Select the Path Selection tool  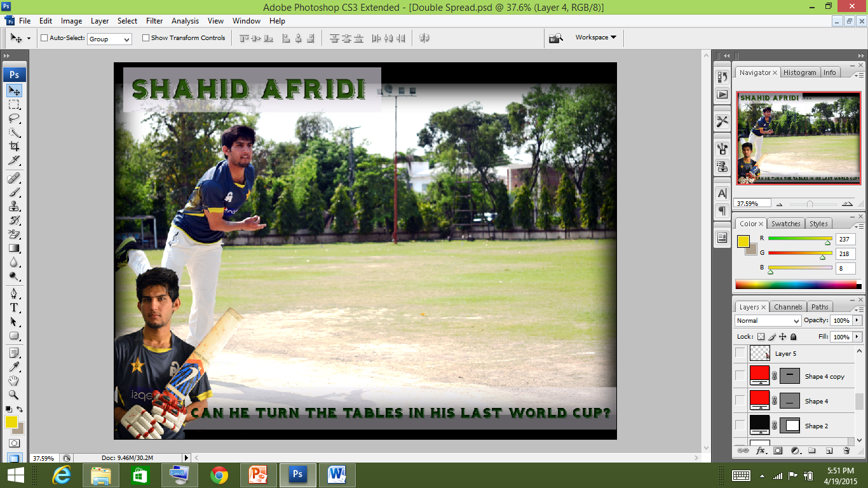(14, 322)
